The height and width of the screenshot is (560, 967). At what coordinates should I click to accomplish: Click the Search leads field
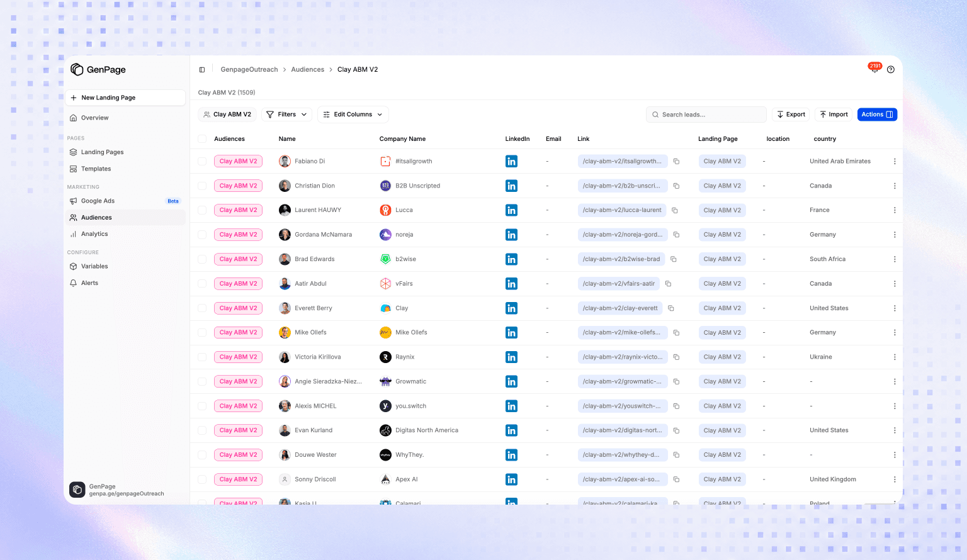706,115
